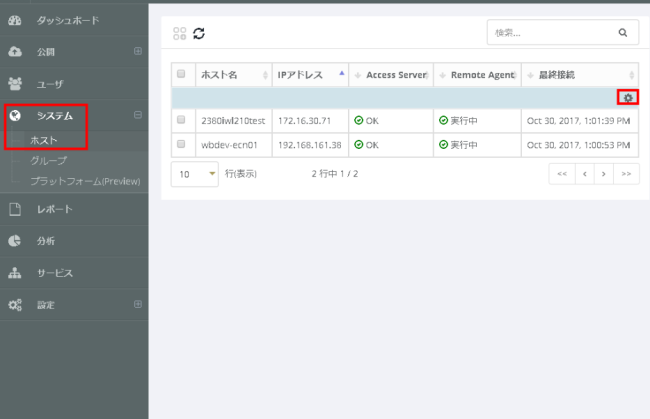Click the magnifier icon in search box
Screen dimensions: 650x419
pyautogui.click(x=622, y=33)
